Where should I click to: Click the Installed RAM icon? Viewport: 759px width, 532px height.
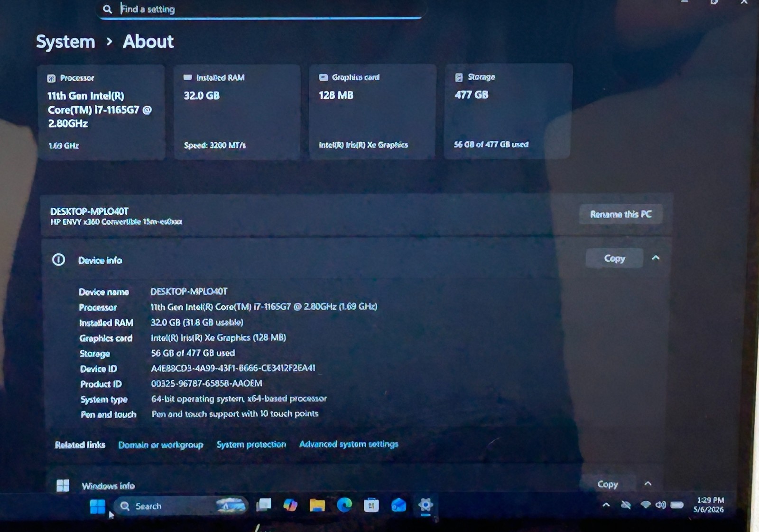click(x=188, y=77)
